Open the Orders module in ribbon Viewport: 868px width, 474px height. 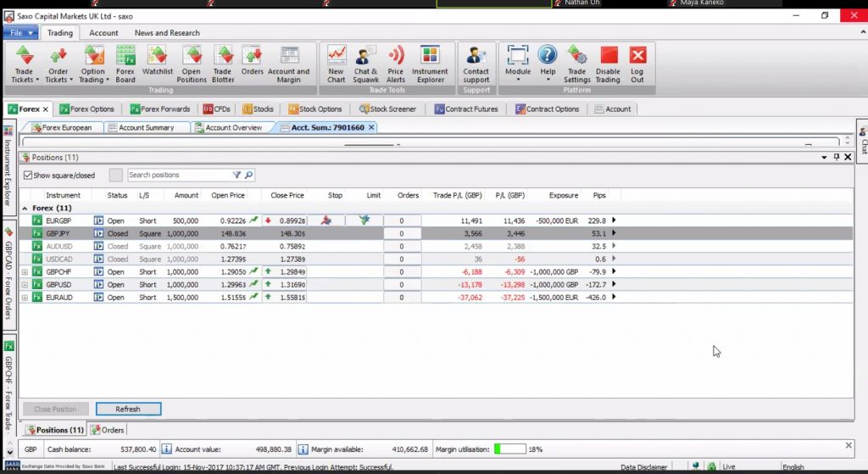point(252,61)
